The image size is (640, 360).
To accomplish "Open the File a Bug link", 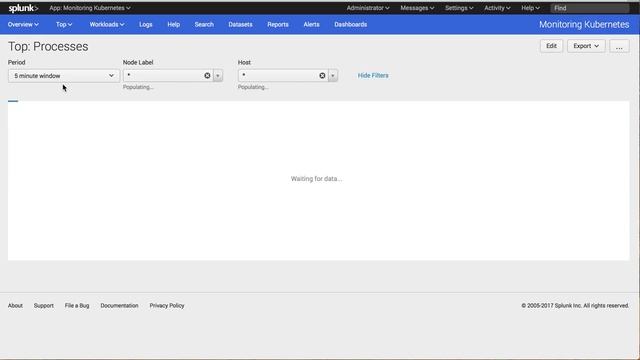I will click(77, 305).
